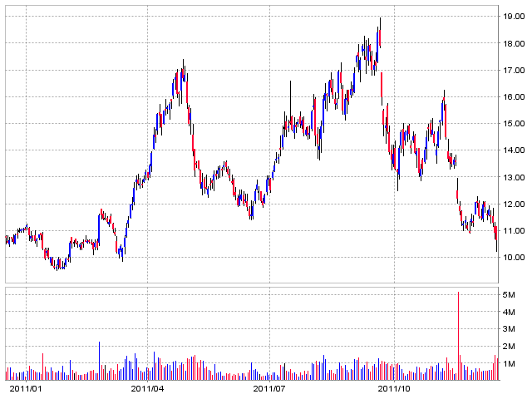532x399 pixels.
Task: Click the 2011/04 date axis label
Action: [147, 388]
